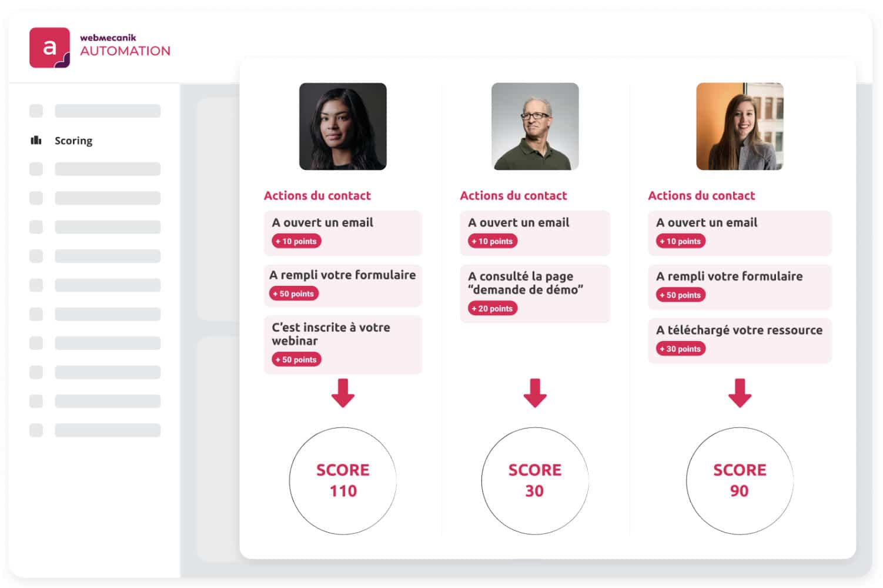
Task: Click the red arrow above Score 30
Action: (535, 393)
